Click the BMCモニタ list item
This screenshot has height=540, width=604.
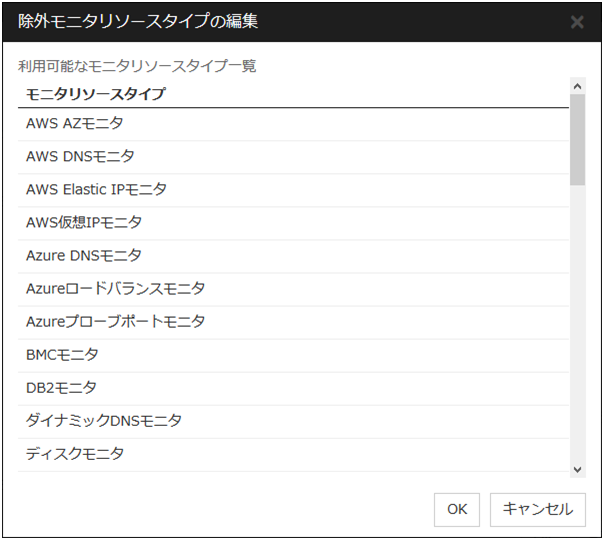pos(62,355)
